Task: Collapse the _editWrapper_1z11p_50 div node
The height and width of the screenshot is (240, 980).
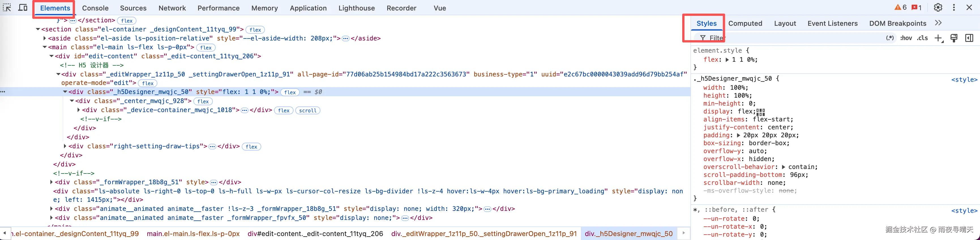Action: pos(58,74)
